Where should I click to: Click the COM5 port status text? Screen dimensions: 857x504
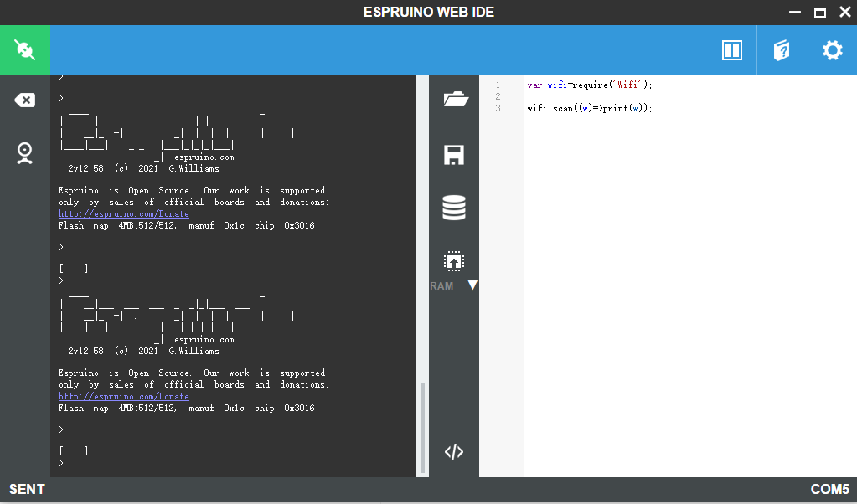coord(830,489)
